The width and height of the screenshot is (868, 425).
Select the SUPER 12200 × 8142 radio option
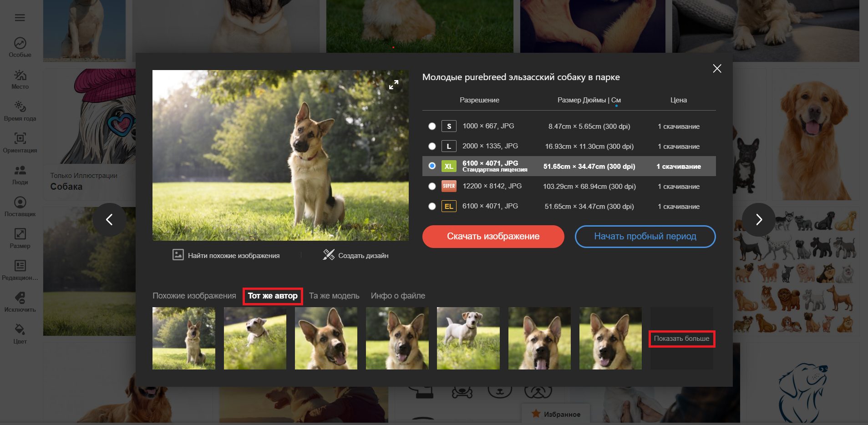point(432,187)
